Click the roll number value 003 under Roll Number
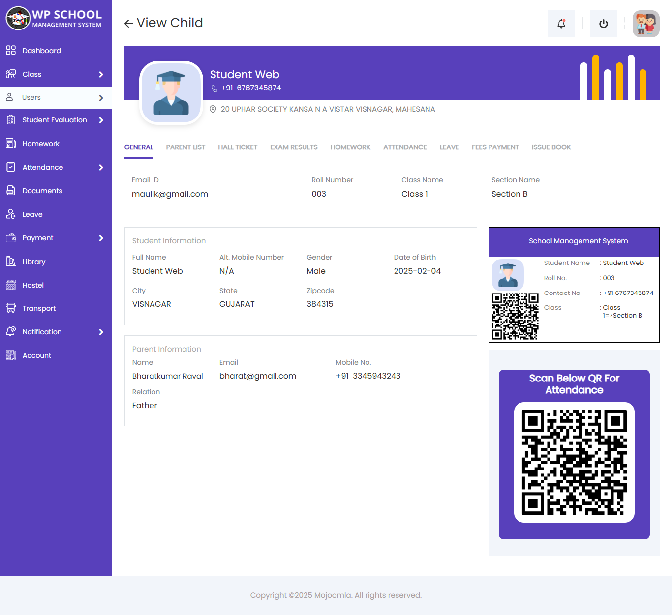Screen dimensions: 672x616 [319, 194]
